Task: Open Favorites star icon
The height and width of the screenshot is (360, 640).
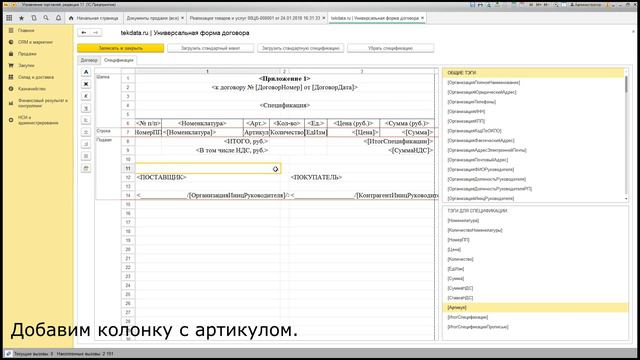Action: (x=22, y=18)
